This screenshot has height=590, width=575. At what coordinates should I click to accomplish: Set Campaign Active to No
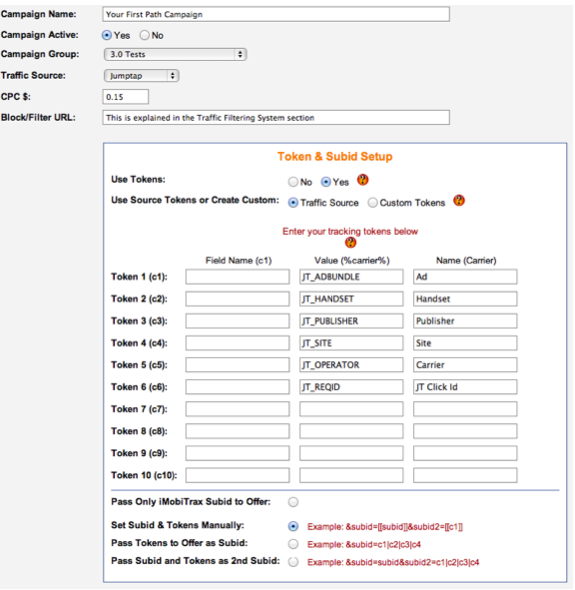[145, 35]
